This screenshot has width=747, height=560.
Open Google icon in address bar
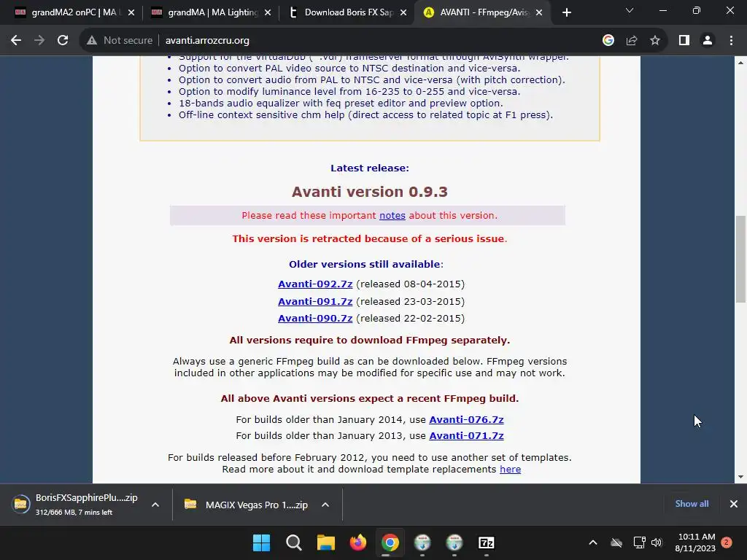pyautogui.click(x=608, y=41)
